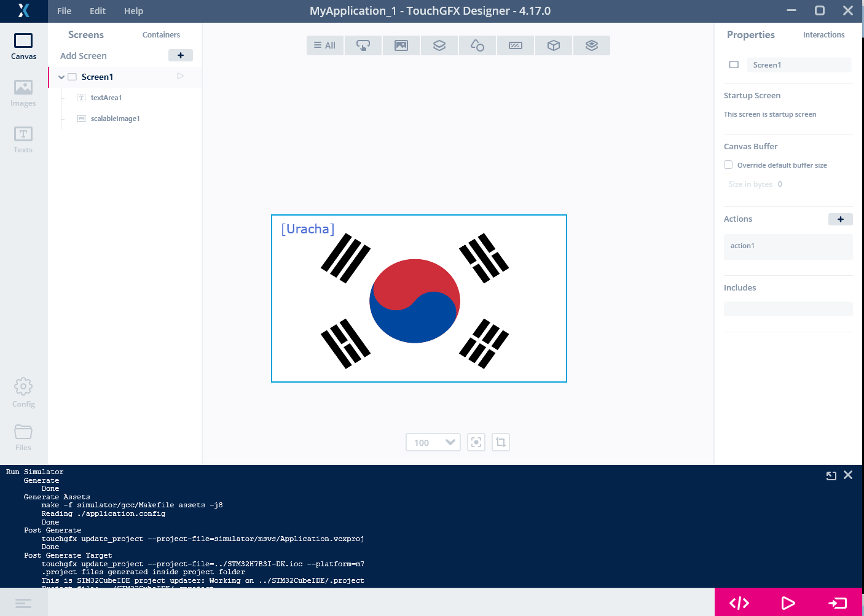The height and width of the screenshot is (616, 864).
Task: Click the Screen1 play arrow icon
Action: pos(180,76)
